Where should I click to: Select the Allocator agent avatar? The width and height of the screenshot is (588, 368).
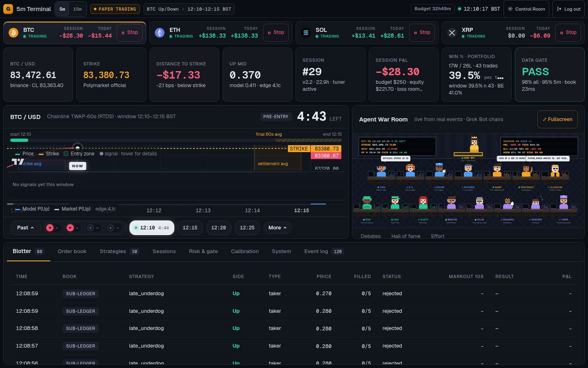pos(555,170)
